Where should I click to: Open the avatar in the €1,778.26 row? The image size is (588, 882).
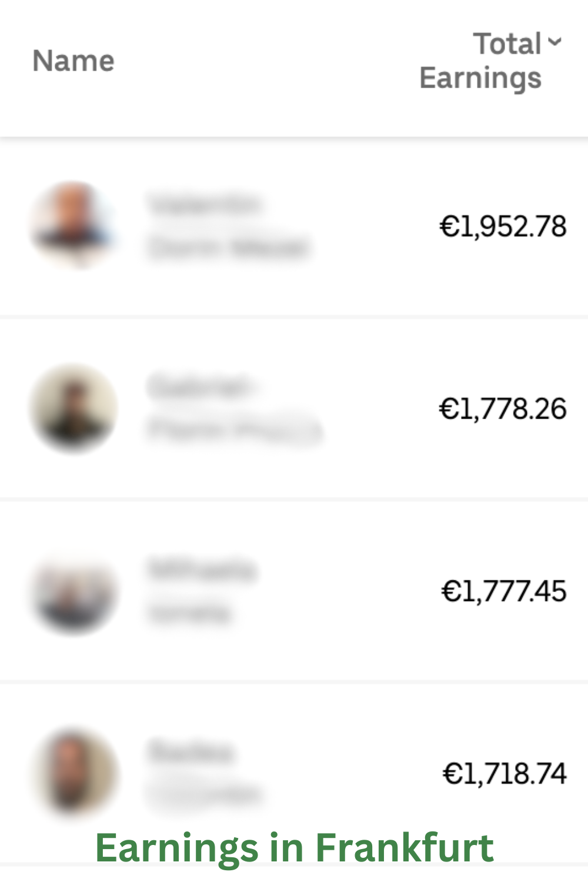tap(73, 408)
